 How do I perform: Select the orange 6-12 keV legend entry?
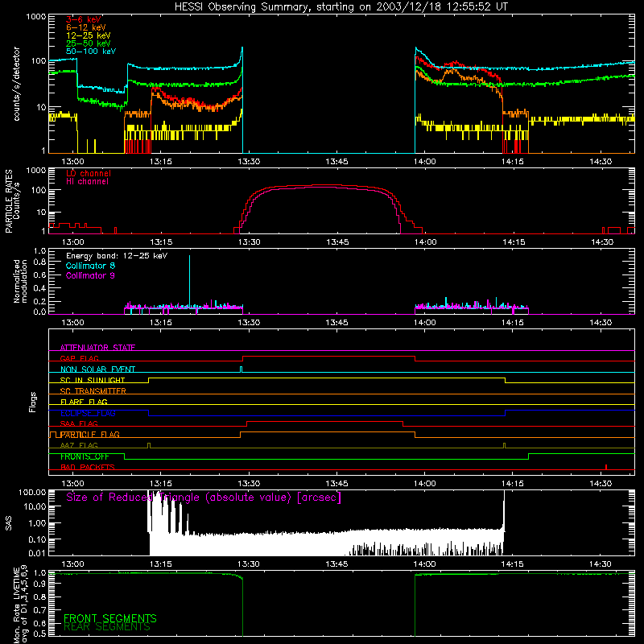[x=86, y=27]
